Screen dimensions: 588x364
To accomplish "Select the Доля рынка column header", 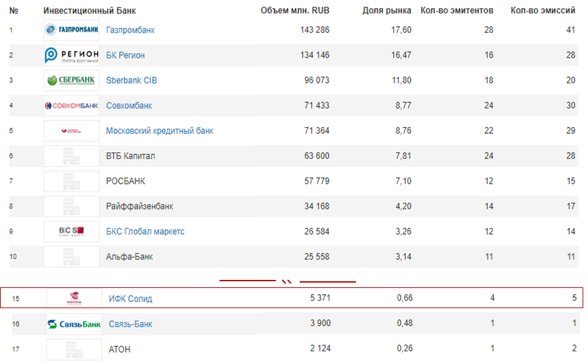I will click(387, 11).
